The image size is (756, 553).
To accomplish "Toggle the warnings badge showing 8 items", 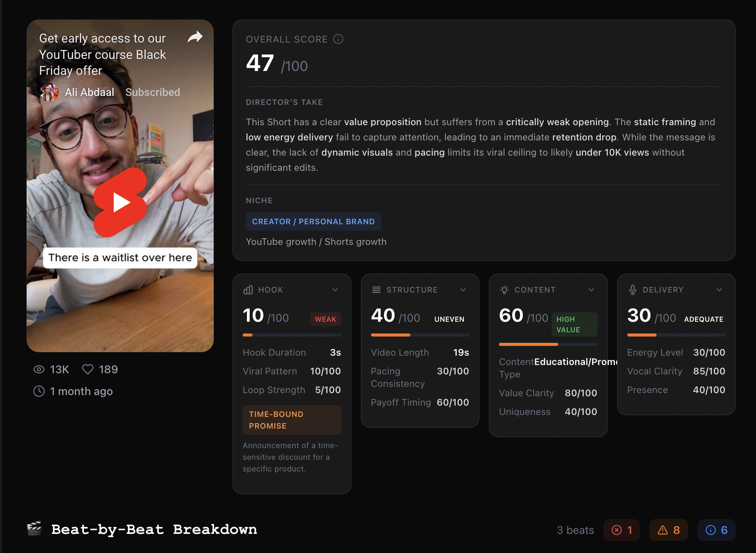I will [668, 530].
